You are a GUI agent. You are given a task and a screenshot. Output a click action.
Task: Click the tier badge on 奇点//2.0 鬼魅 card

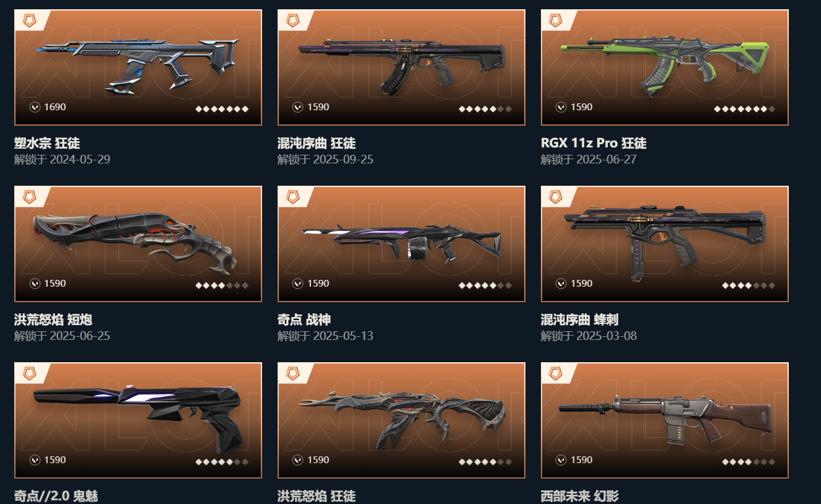[x=30, y=373]
